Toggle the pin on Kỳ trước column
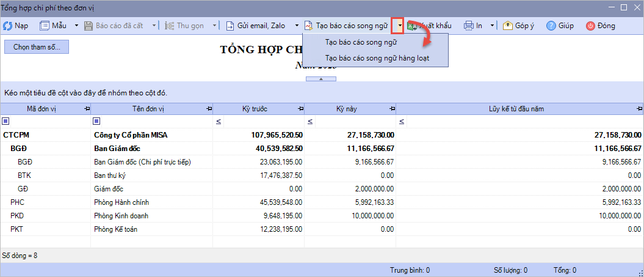 300,109
